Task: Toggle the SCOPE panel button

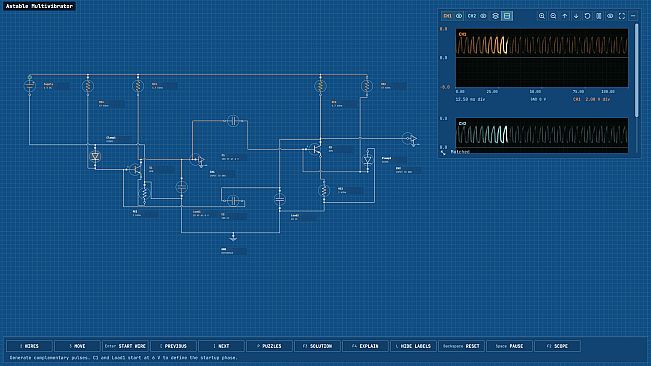Action: (558, 346)
